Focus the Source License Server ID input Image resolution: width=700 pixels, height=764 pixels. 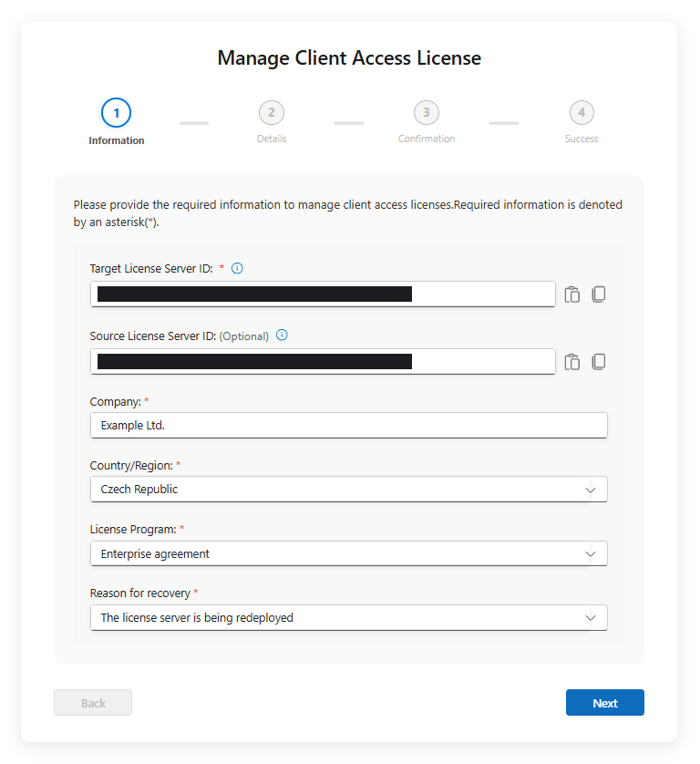(x=323, y=362)
